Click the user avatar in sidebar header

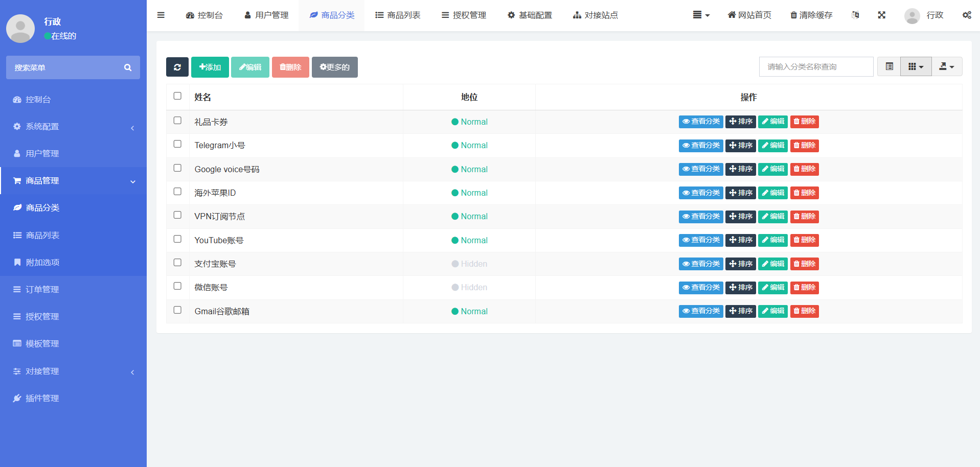[20, 29]
